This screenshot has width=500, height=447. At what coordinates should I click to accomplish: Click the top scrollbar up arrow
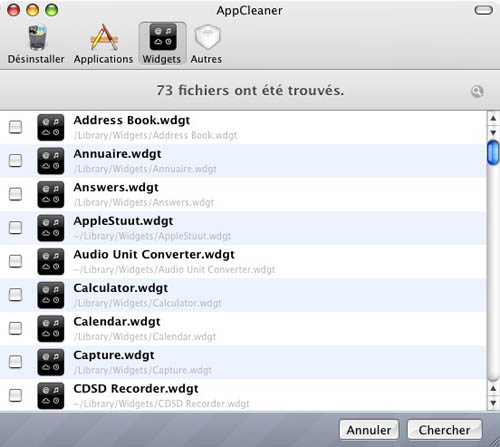click(x=493, y=118)
